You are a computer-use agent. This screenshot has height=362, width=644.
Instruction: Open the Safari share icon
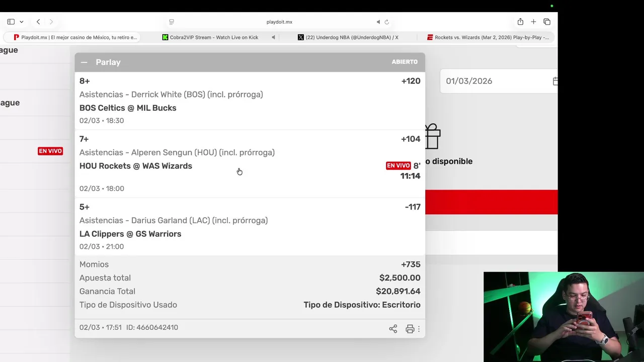tap(520, 22)
